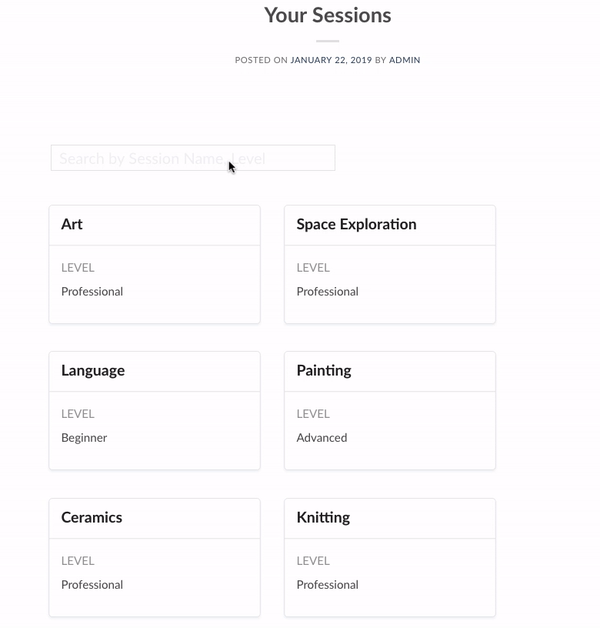Select the Ceramics session card title
Screen dimensions: 600x628
(92, 517)
